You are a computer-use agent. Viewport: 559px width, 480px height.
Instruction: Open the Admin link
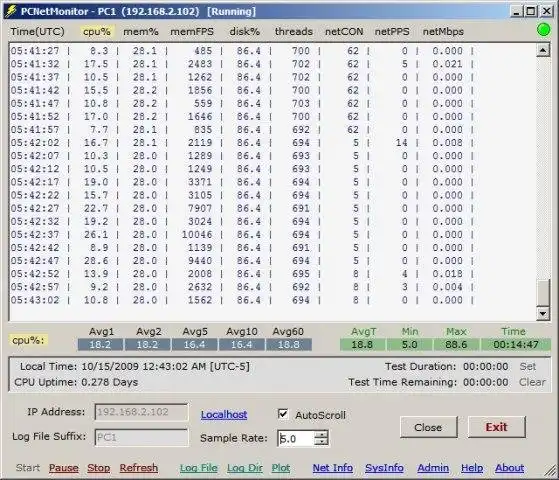[x=433, y=468]
